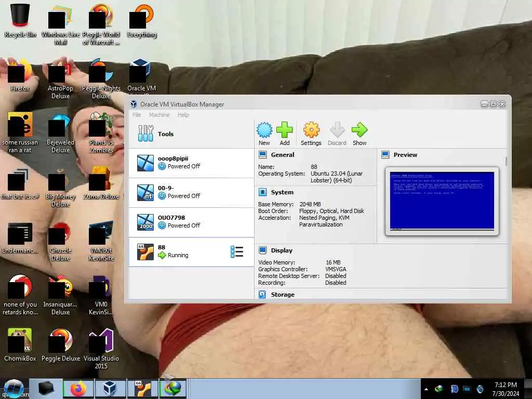Open the Help menu in VirtualBox
The width and height of the screenshot is (532, 399).
[x=183, y=115]
